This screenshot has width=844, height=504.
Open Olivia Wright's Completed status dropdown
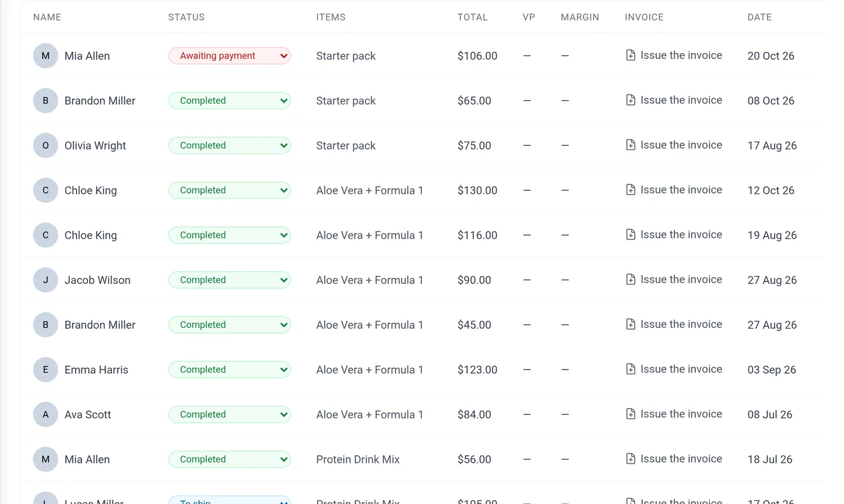pos(230,145)
